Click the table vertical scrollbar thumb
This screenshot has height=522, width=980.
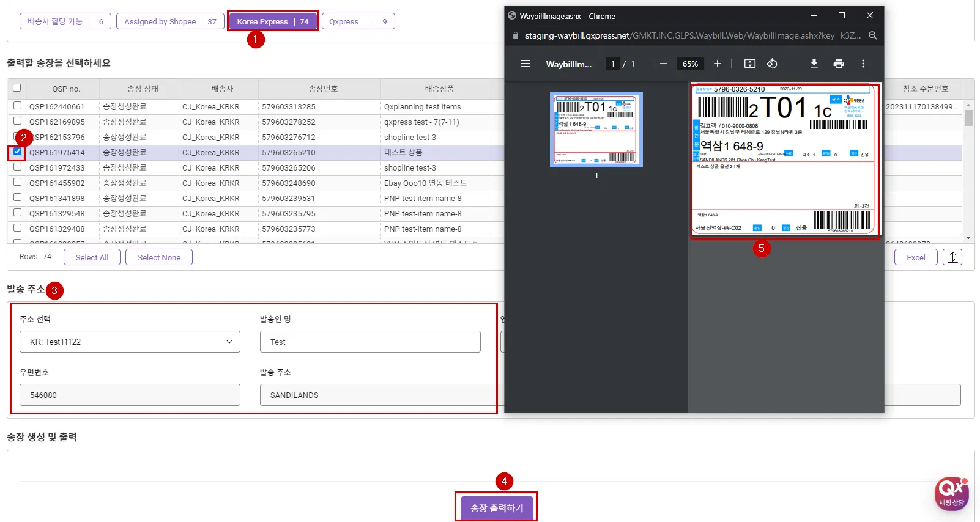pyautogui.click(x=968, y=117)
